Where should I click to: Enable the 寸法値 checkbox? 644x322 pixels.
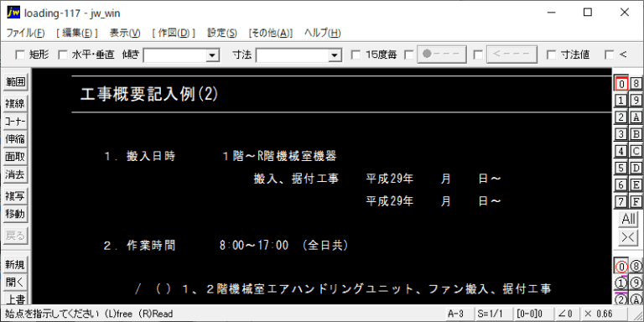(x=552, y=55)
